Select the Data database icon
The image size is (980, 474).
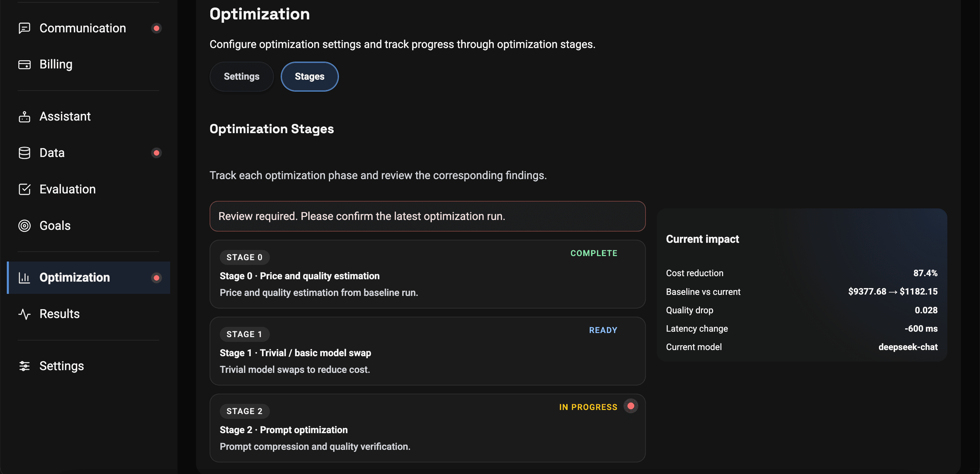coord(24,152)
